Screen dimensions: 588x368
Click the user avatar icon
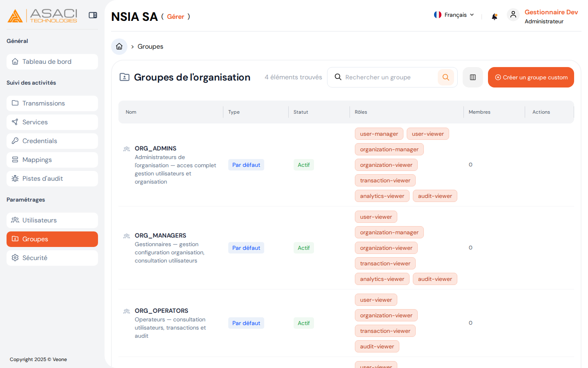tap(513, 15)
